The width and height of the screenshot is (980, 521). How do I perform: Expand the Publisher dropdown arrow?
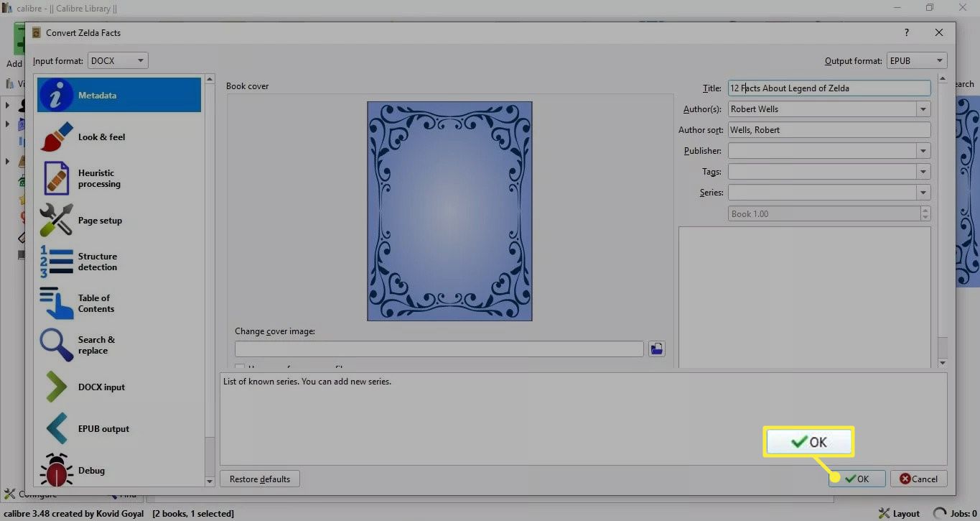[923, 151]
